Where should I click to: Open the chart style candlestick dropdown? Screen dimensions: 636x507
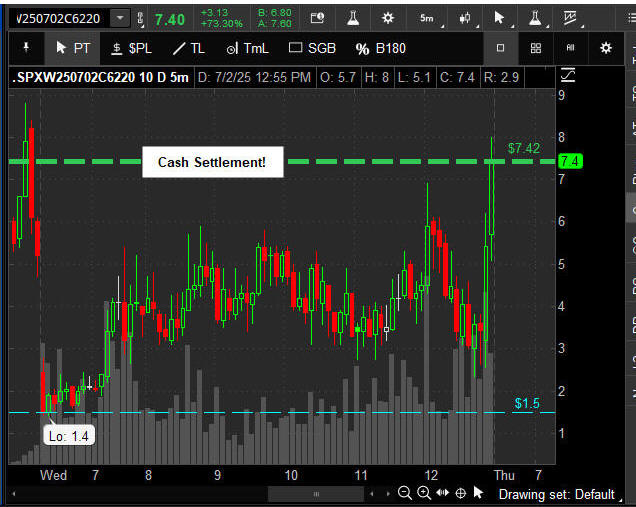coord(464,18)
